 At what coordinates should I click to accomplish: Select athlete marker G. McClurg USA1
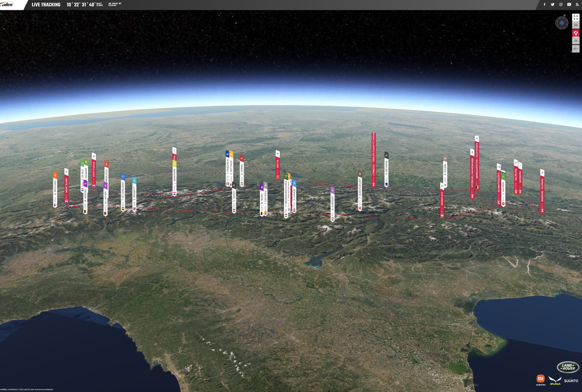coord(55,189)
